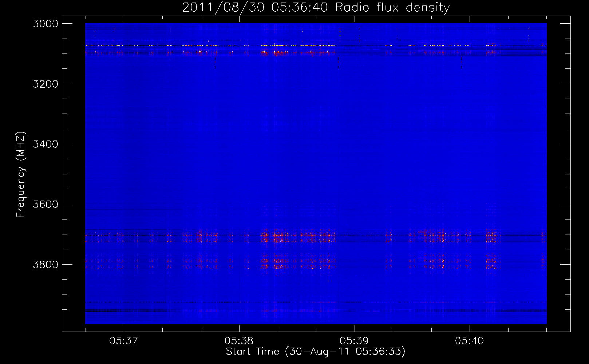Click the 05:38 time axis label
The image size is (589, 364).
[x=239, y=341]
